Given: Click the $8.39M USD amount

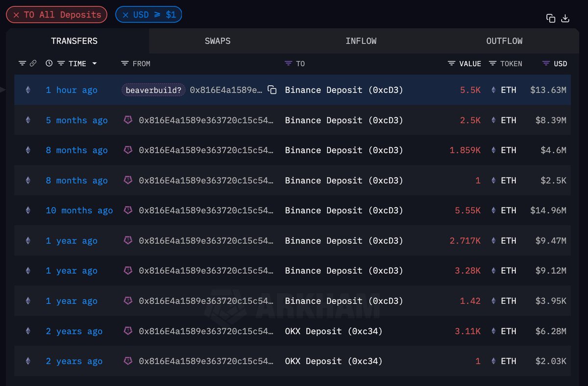Looking at the screenshot, I should tap(551, 121).
